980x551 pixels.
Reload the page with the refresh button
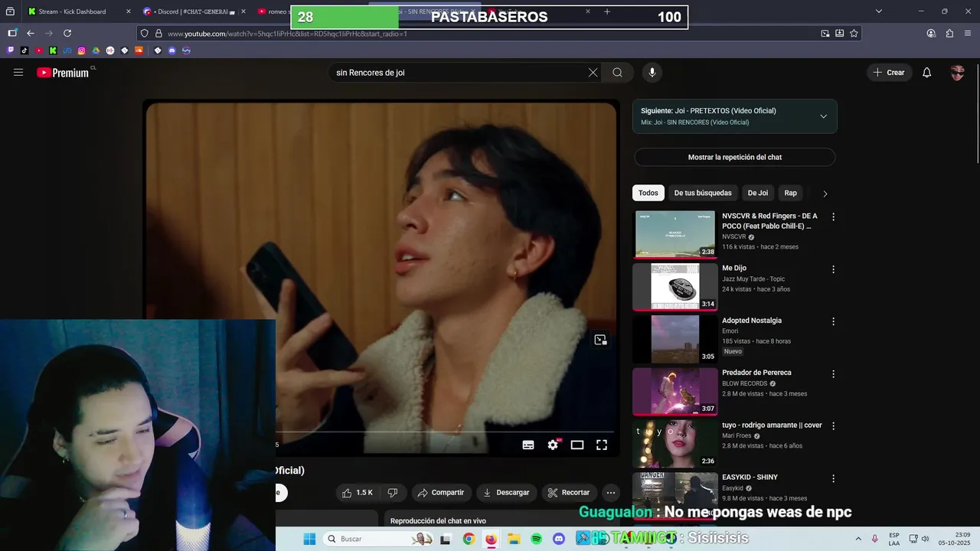[x=67, y=33]
